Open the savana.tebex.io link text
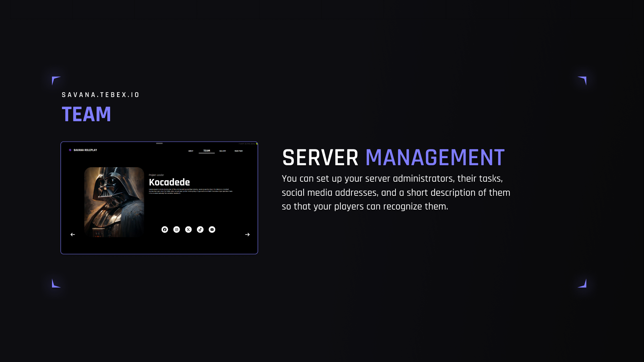 pyautogui.click(x=101, y=95)
